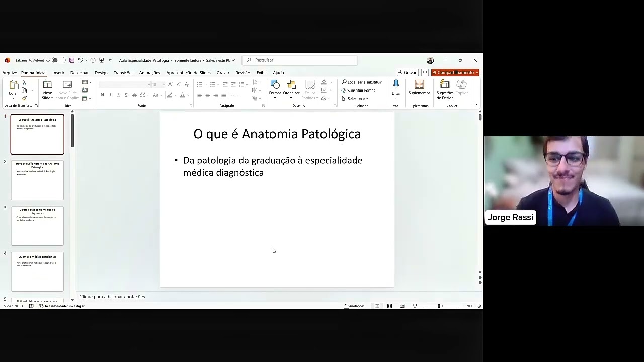Click the Ditar microphone icon
Screen dimensions: 644x362
click(x=396, y=85)
